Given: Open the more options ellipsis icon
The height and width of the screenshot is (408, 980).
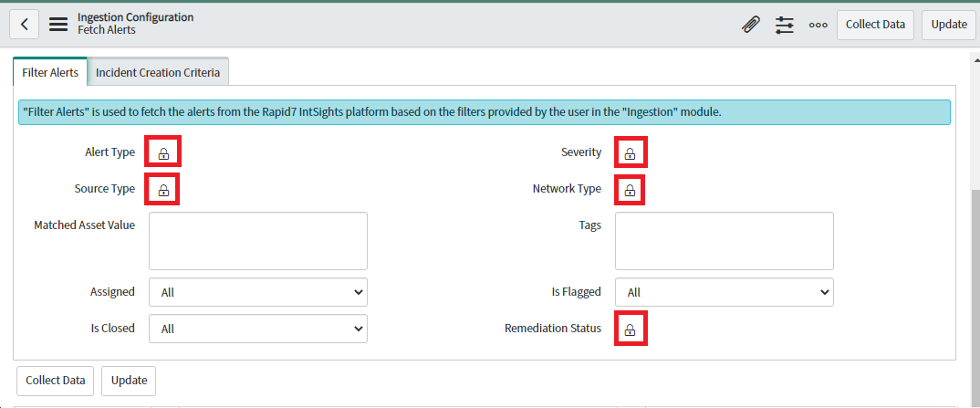Looking at the screenshot, I should [818, 25].
